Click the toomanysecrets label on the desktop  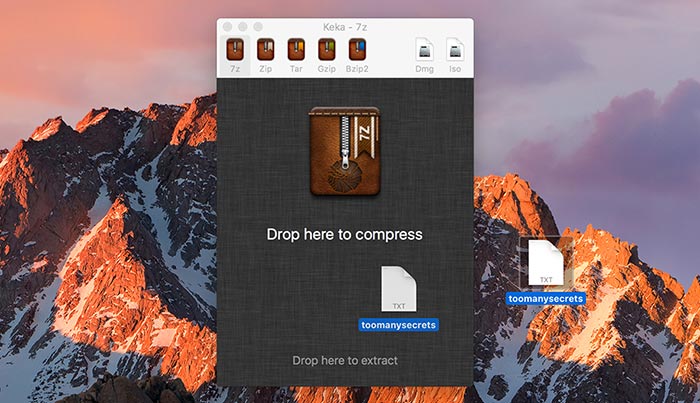click(x=546, y=299)
